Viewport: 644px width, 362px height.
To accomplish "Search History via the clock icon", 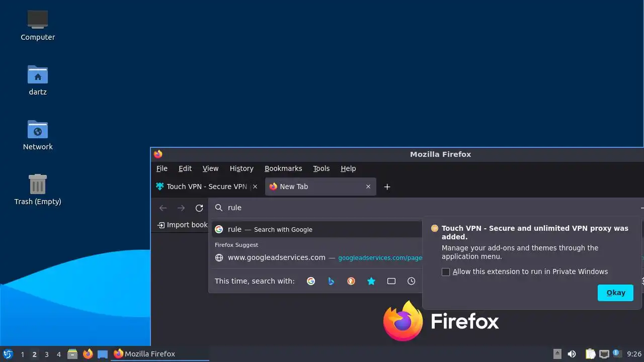I will [412, 281].
